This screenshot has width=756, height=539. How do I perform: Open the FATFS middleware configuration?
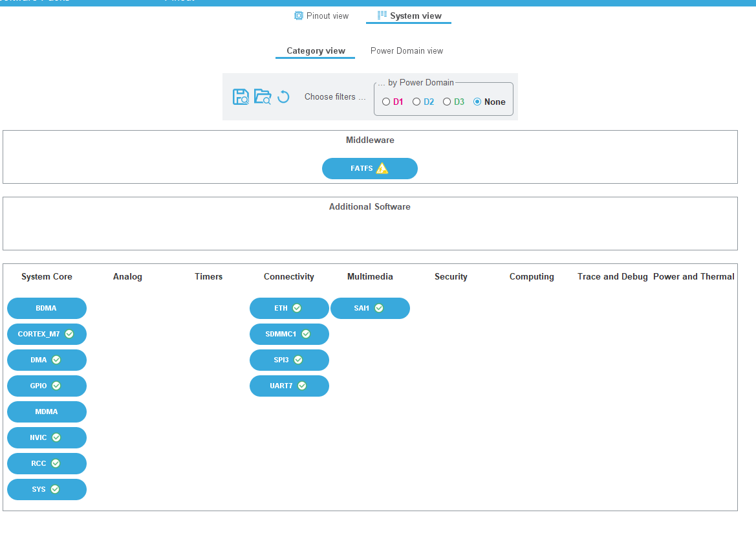370,168
